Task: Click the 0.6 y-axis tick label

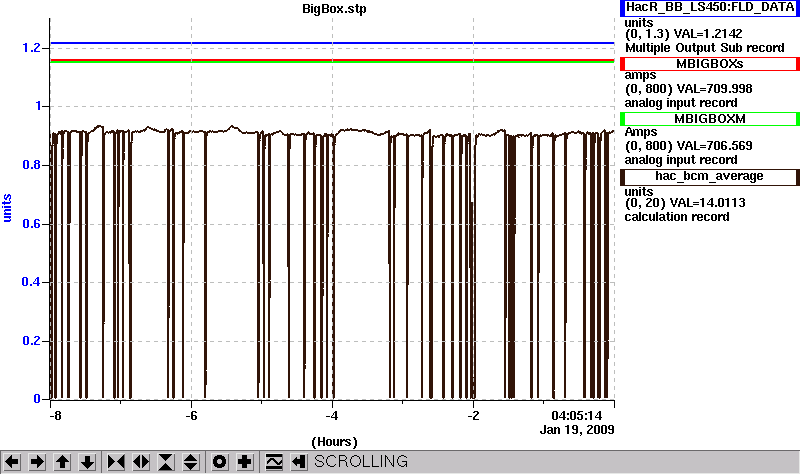Action: click(x=31, y=224)
